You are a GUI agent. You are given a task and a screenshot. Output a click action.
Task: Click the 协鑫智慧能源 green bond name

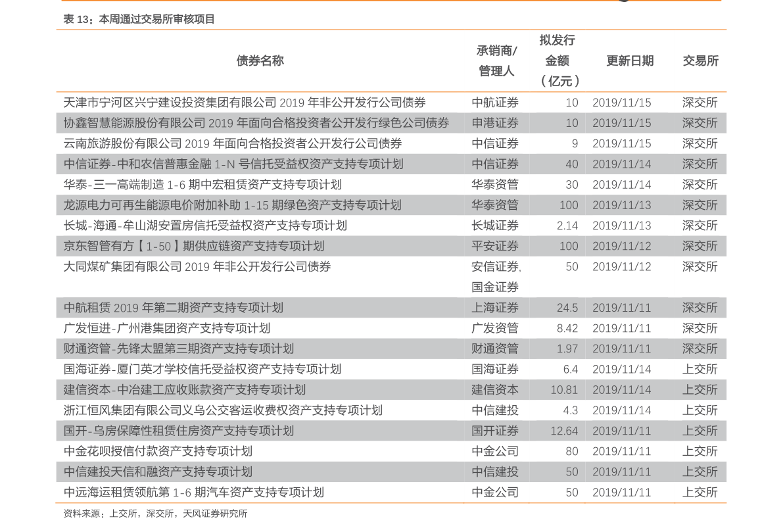click(256, 123)
